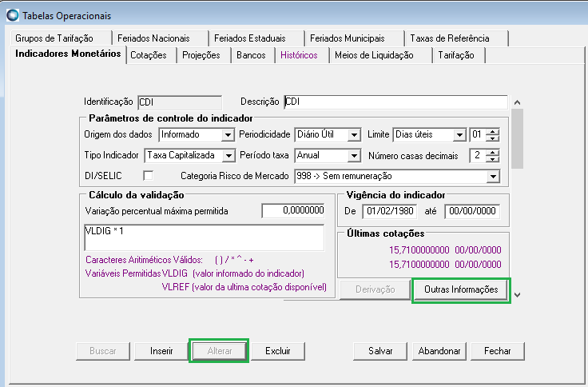Click the Identificação field
588x387 pixels.
point(180,102)
